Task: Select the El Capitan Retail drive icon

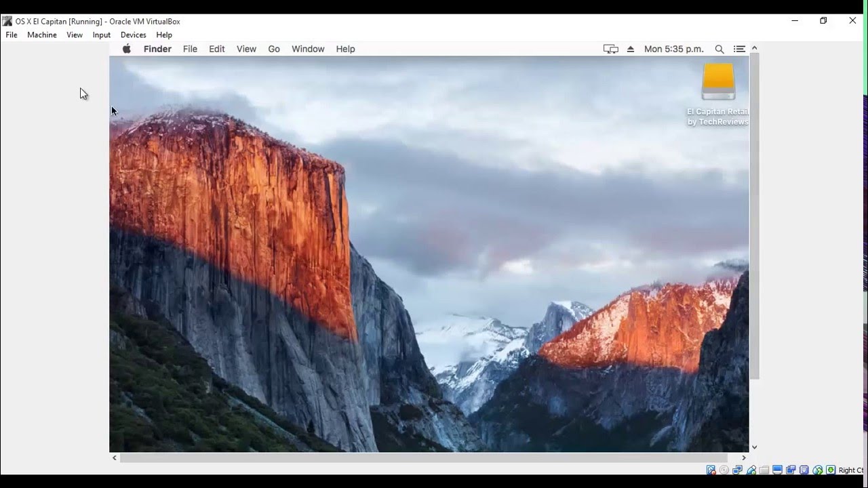Action: click(x=718, y=82)
